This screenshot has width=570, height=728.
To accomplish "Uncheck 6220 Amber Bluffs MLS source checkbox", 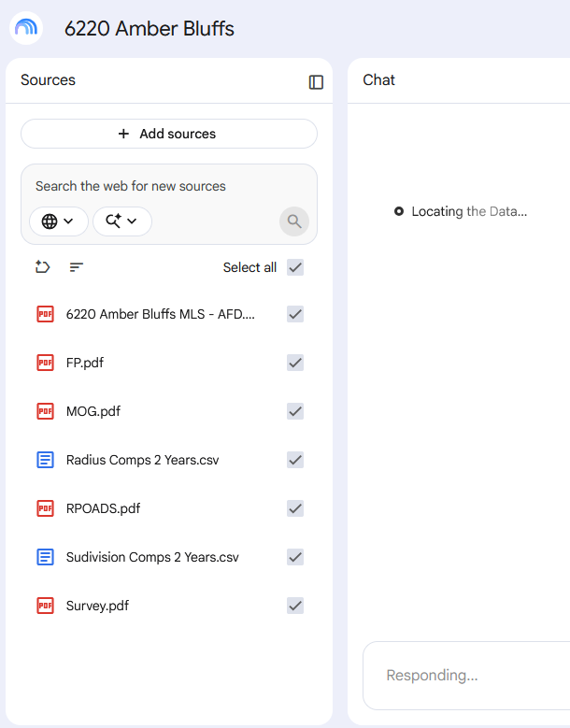I will [x=295, y=314].
